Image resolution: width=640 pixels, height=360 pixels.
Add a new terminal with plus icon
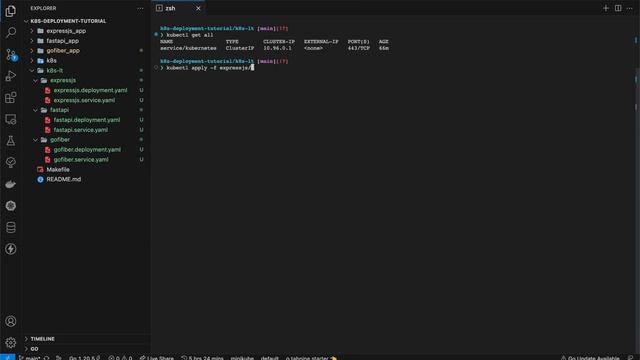(606, 8)
